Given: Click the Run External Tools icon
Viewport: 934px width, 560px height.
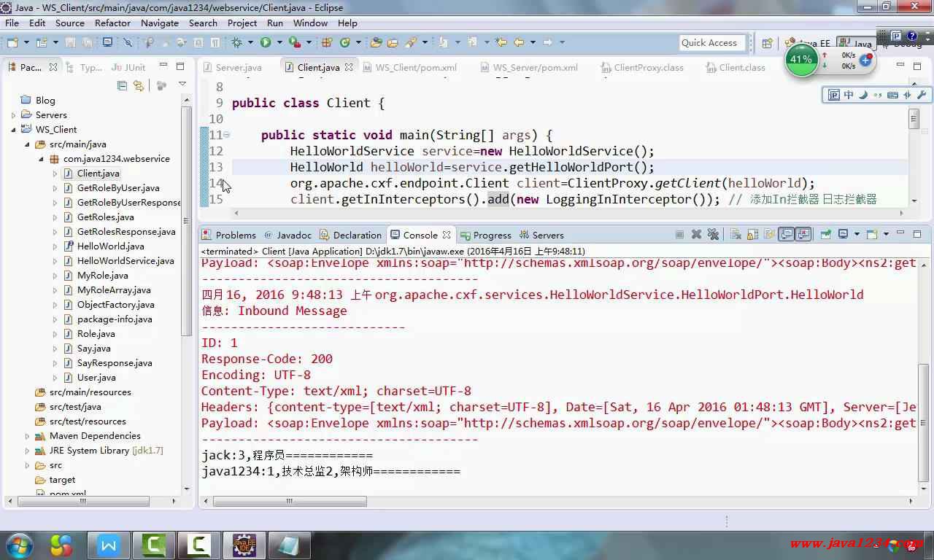Looking at the screenshot, I should click(x=294, y=42).
